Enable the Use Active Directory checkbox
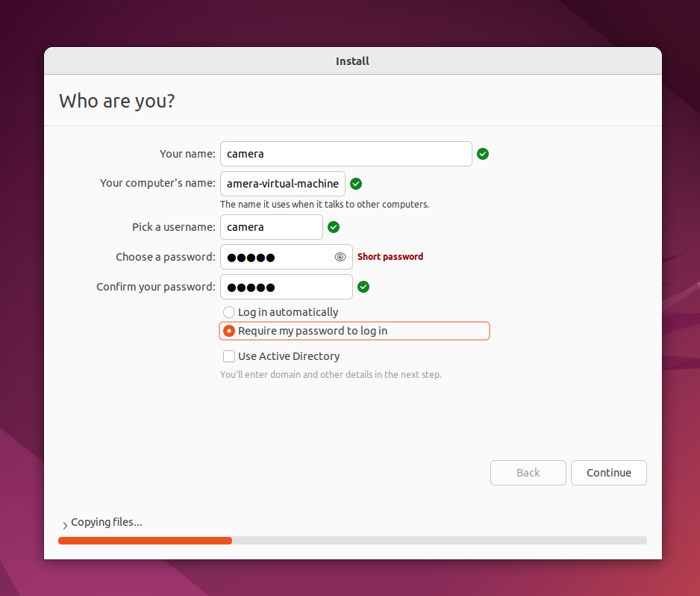Viewport: 700px width, 596px height. click(229, 356)
